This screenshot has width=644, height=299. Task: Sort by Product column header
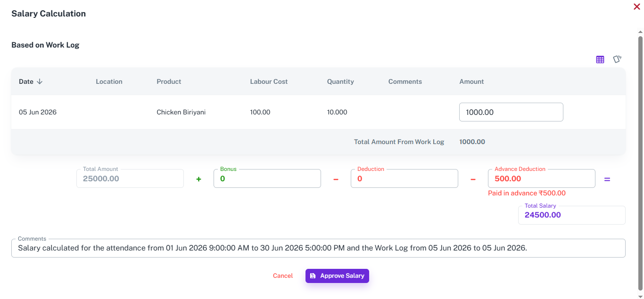click(169, 81)
